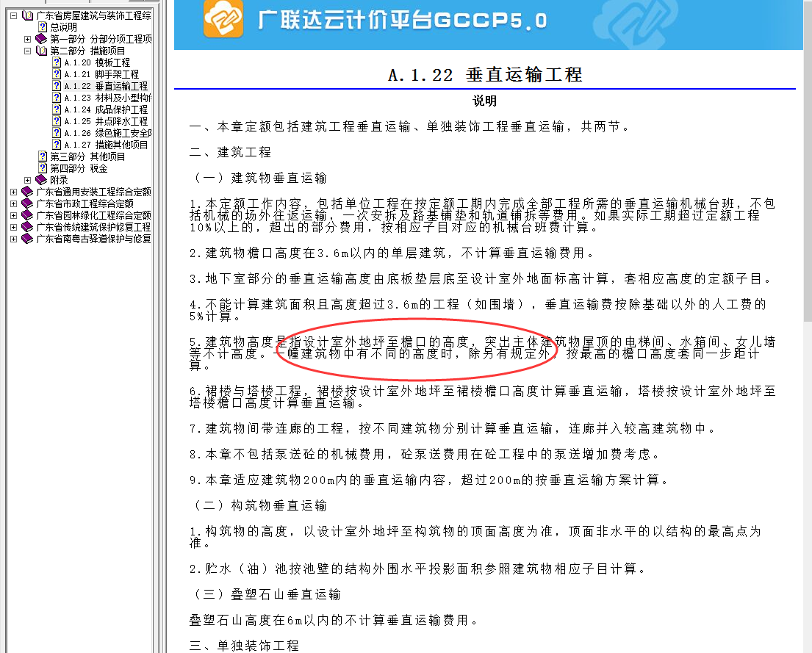Click the heading (三)叠塑石山垂直运输
This screenshot has width=812, height=653.
coord(265,594)
